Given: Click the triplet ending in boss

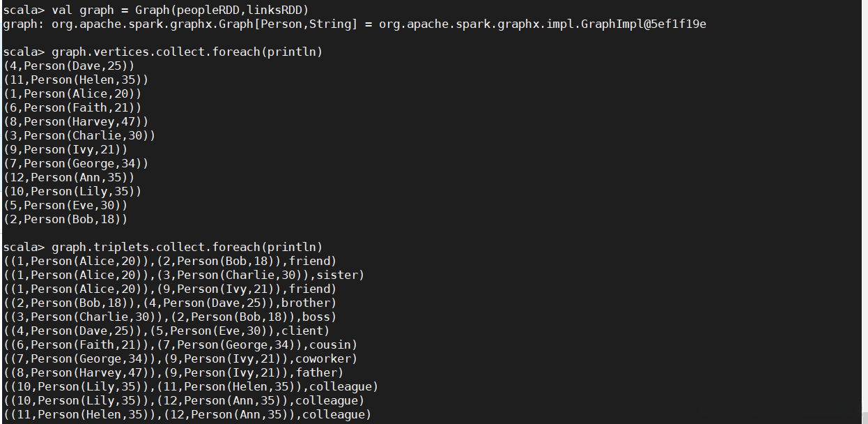Looking at the screenshot, I should [170, 317].
